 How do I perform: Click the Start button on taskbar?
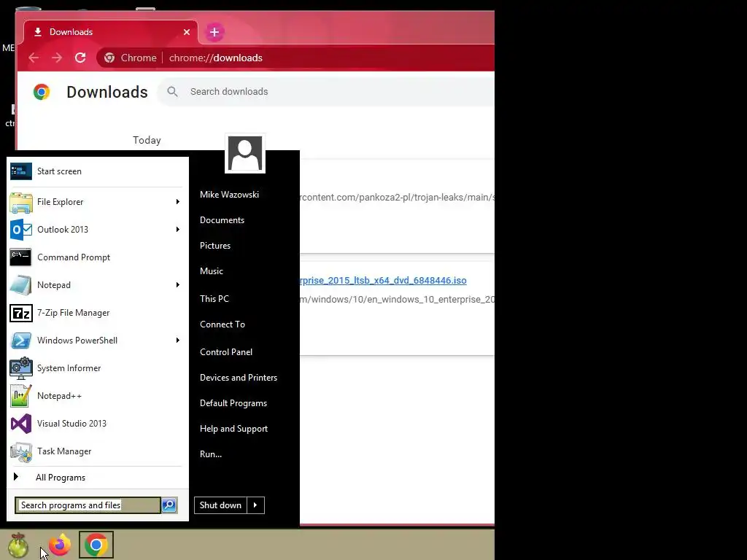(x=18, y=545)
